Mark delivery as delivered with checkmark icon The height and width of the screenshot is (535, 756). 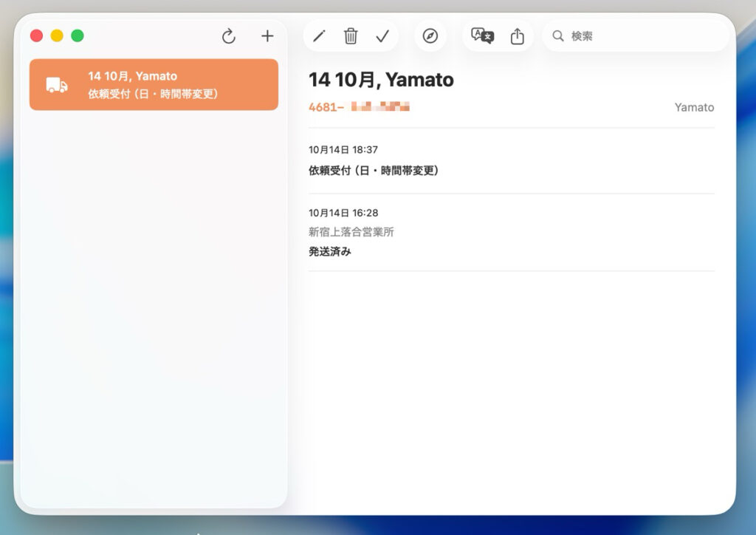[382, 36]
